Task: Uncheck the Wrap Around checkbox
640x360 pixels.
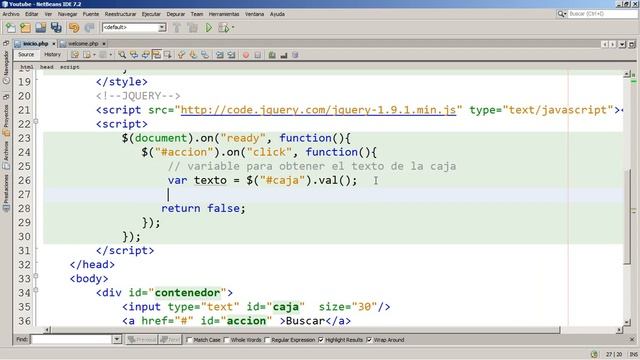Action: [369, 340]
